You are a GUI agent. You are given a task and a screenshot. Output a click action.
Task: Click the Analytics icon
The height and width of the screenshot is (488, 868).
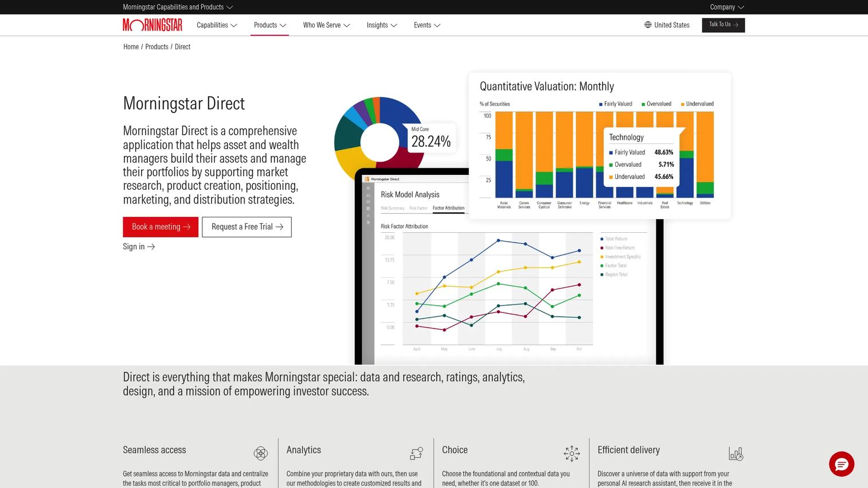[417, 454]
